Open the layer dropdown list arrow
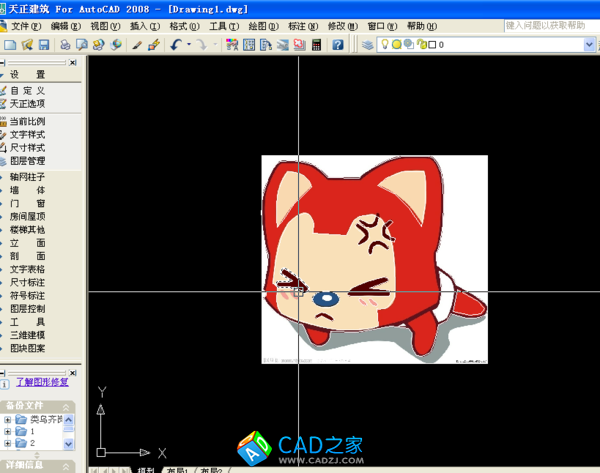This screenshot has width=600, height=473. pyautogui.click(x=589, y=45)
